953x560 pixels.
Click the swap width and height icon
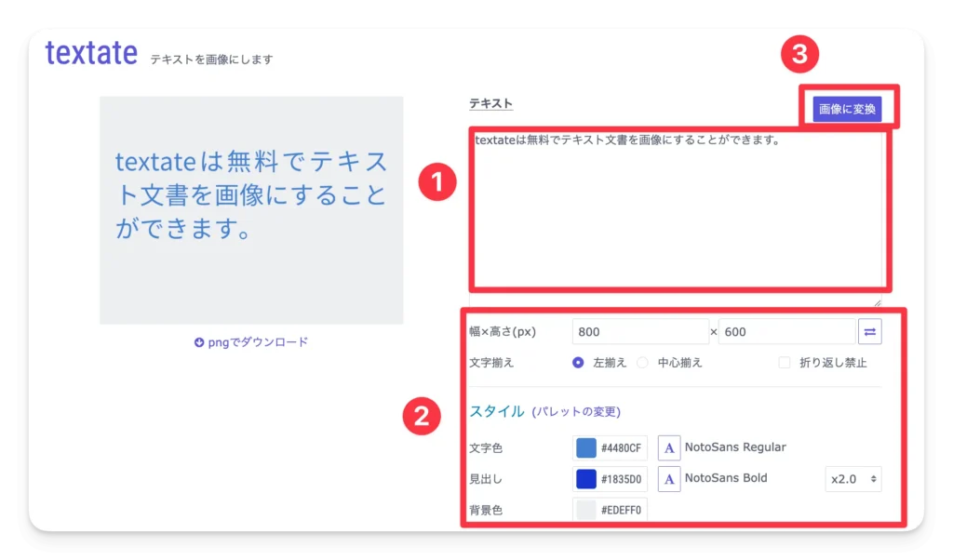coord(870,330)
